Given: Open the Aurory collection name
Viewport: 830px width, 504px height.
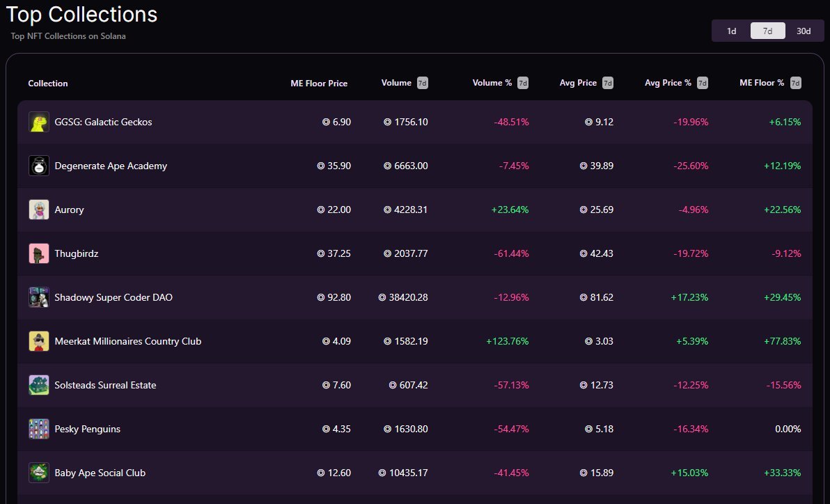Looking at the screenshot, I should 70,210.
